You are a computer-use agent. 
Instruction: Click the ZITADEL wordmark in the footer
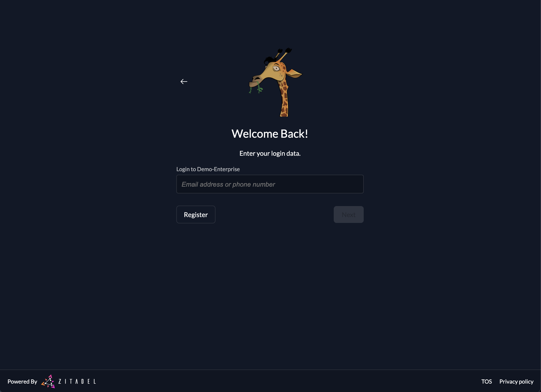[77, 382]
